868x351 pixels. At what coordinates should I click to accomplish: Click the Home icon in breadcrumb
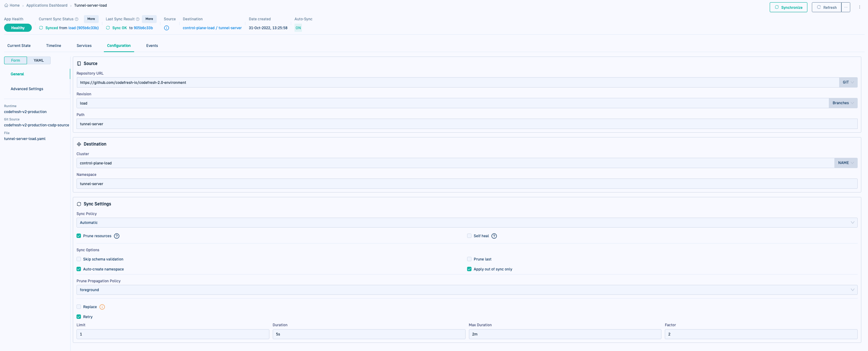tap(6, 6)
